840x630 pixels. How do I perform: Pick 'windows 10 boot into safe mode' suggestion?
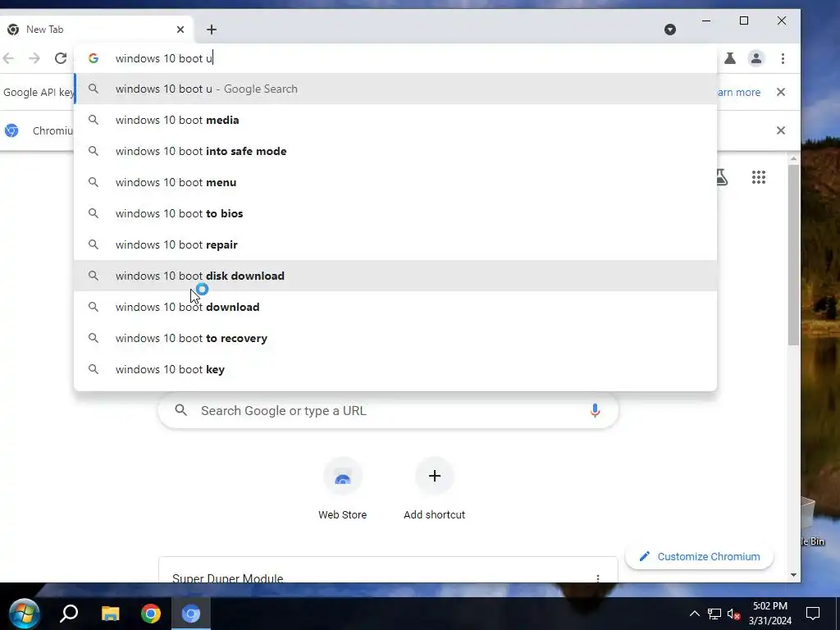[x=395, y=151]
